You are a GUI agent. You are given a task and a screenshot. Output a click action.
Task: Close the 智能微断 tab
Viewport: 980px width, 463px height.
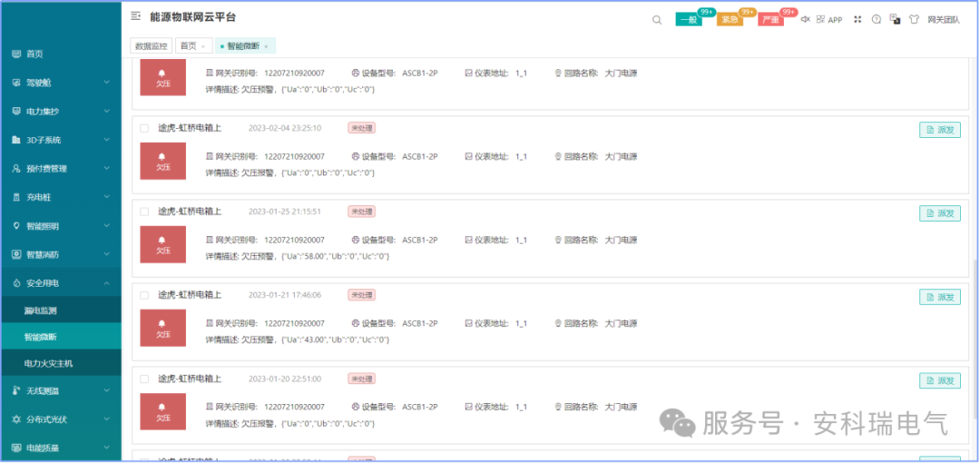(266, 47)
